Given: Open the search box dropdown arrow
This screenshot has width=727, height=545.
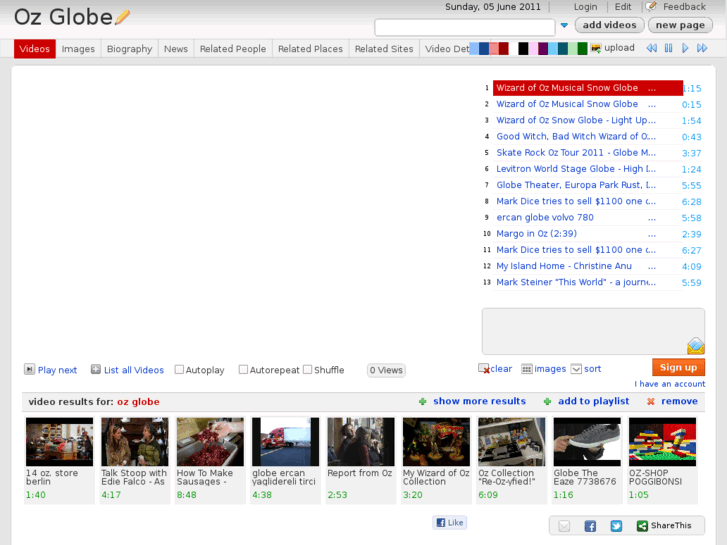Looking at the screenshot, I should pyautogui.click(x=564, y=26).
